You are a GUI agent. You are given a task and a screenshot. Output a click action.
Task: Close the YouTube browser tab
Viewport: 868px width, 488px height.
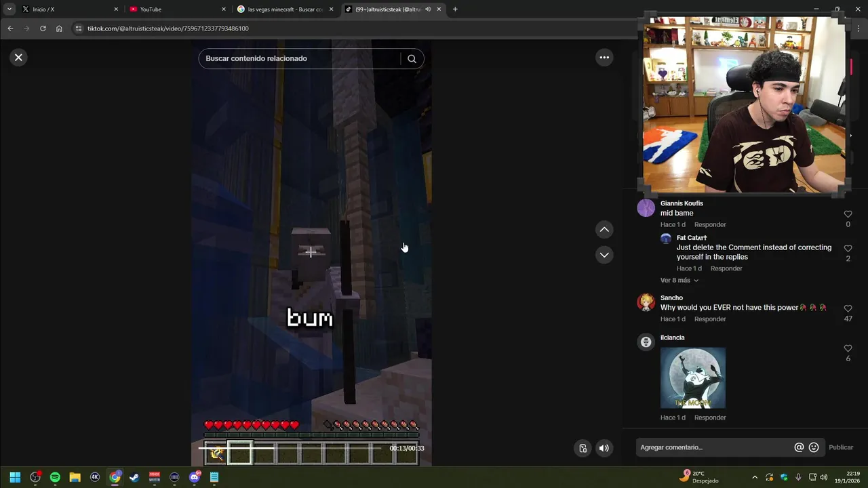pyautogui.click(x=224, y=9)
